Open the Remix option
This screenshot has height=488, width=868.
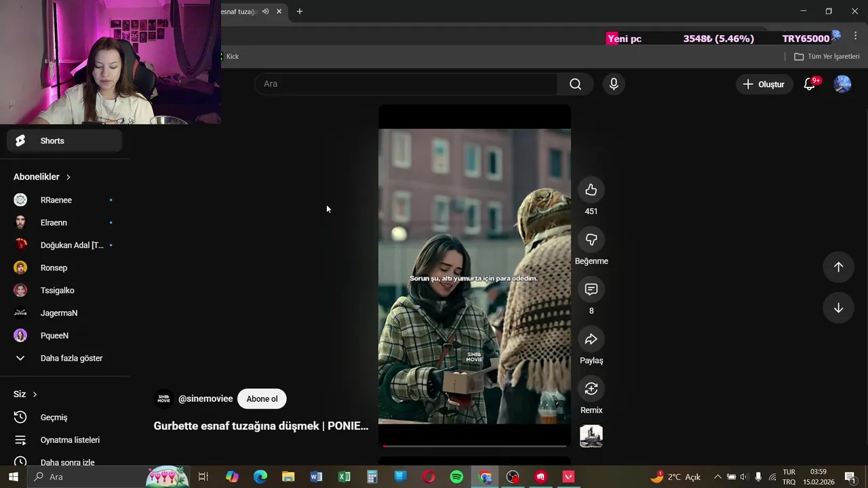(591, 388)
